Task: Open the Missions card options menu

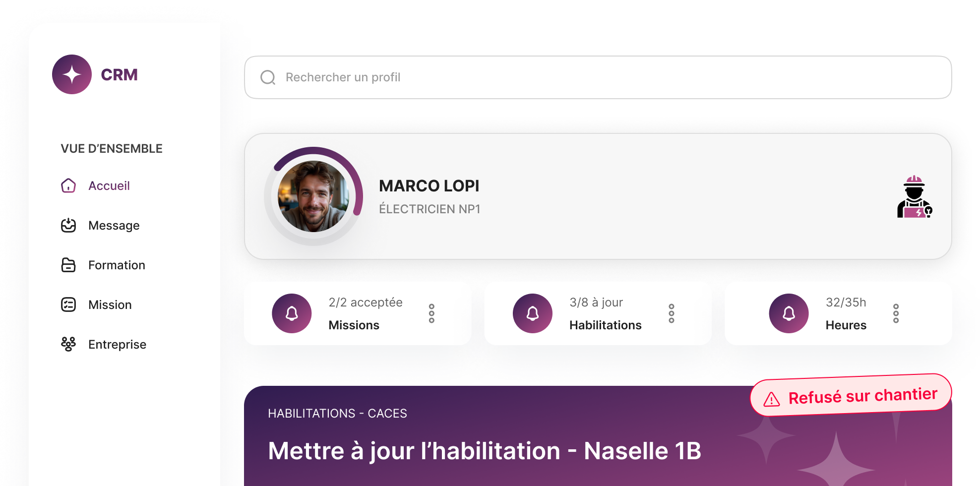Action: (x=431, y=313)
